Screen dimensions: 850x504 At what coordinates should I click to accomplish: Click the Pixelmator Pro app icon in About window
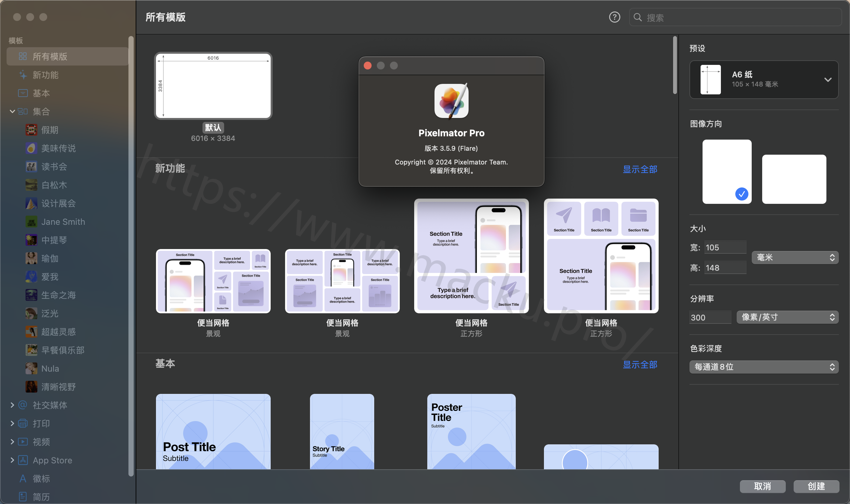point(451,101)
